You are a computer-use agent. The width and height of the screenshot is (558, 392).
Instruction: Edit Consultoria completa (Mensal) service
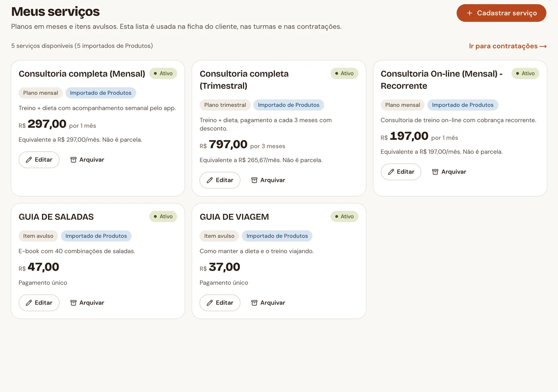[39, 160]
